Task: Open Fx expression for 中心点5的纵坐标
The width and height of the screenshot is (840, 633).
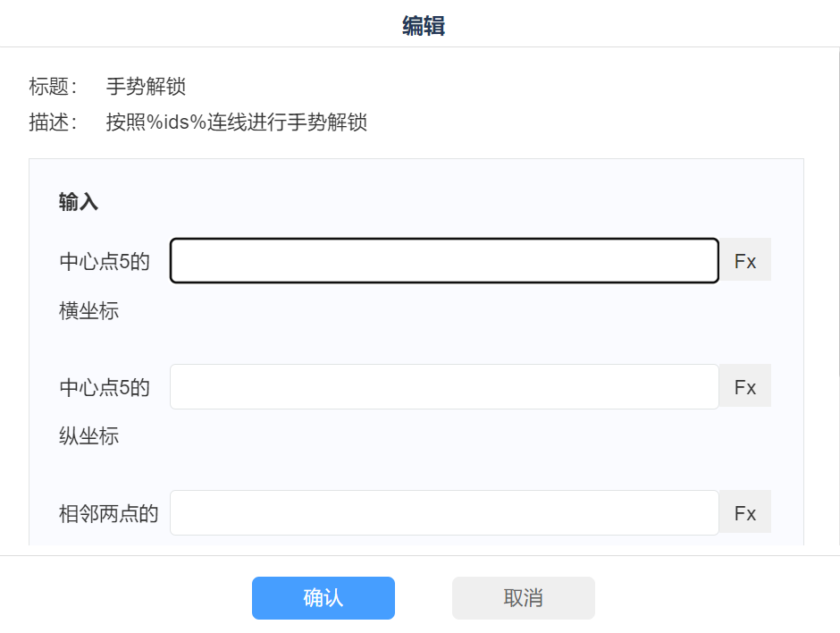Action: [x=745, y=387]
